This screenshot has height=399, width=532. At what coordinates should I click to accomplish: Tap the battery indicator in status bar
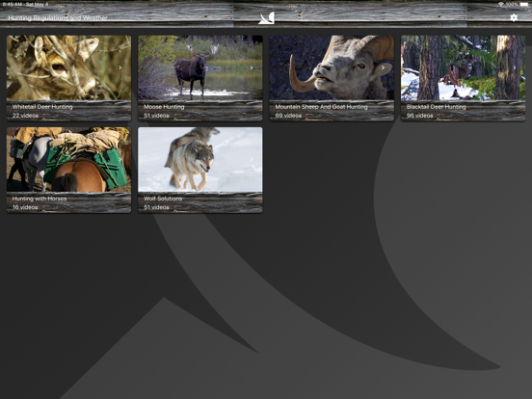click(x=524, y=4)
